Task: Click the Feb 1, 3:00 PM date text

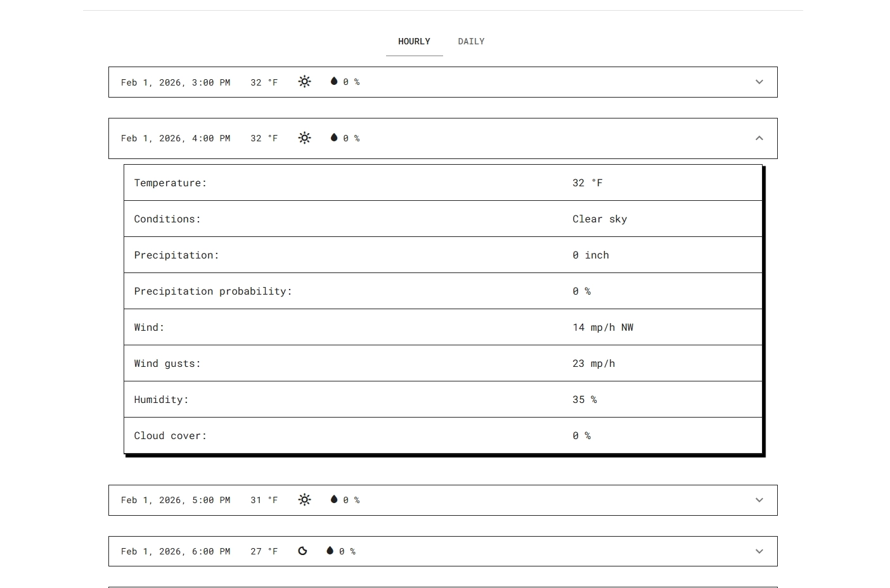Action: pos(176,82)
